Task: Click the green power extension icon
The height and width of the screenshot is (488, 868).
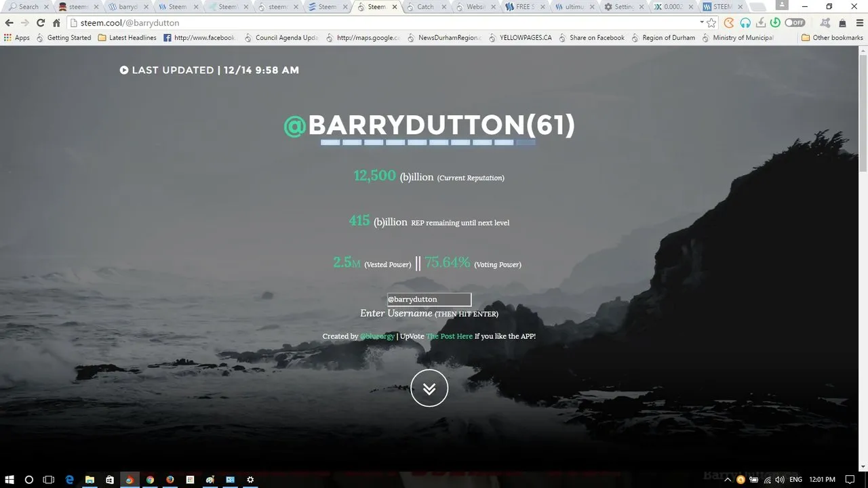Action: 775,22
